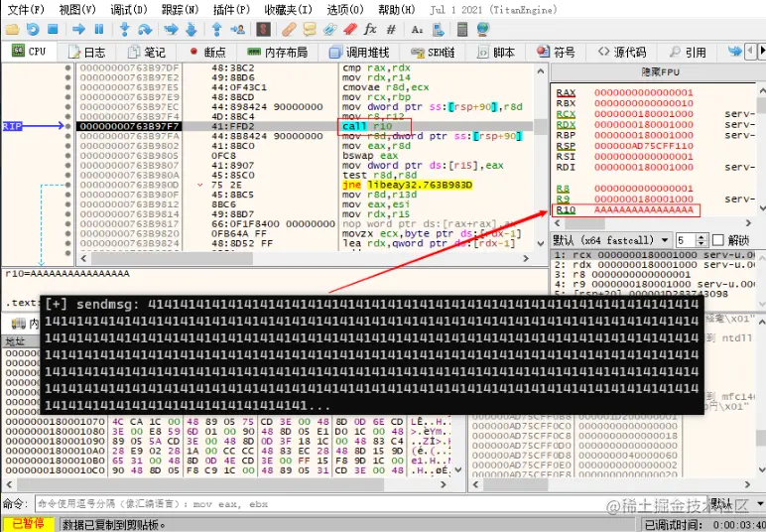
Task: Toggle breakpoint dot at address 763B97E5
Action: [x=67, y=87]
